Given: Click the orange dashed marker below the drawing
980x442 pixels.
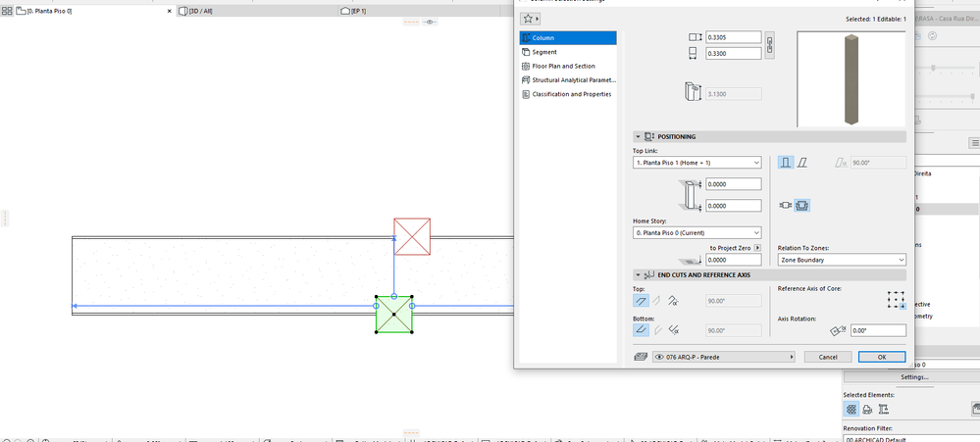Looking at the screenshot, I should (x=411, y=431).
